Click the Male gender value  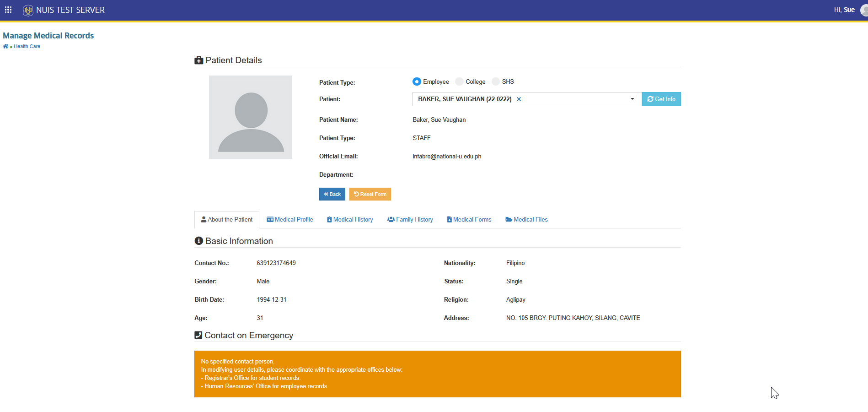(x=263, y=282)
